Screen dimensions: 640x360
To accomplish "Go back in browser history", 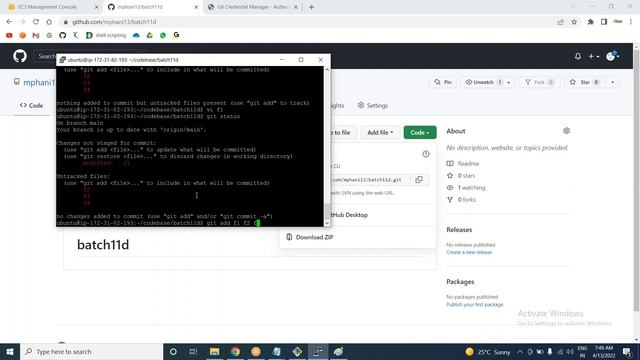I will click(9, 22).
